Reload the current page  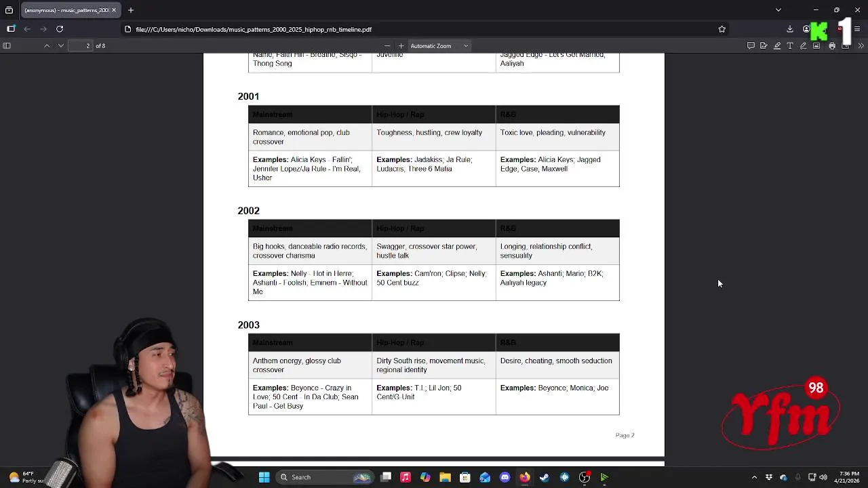60,29
